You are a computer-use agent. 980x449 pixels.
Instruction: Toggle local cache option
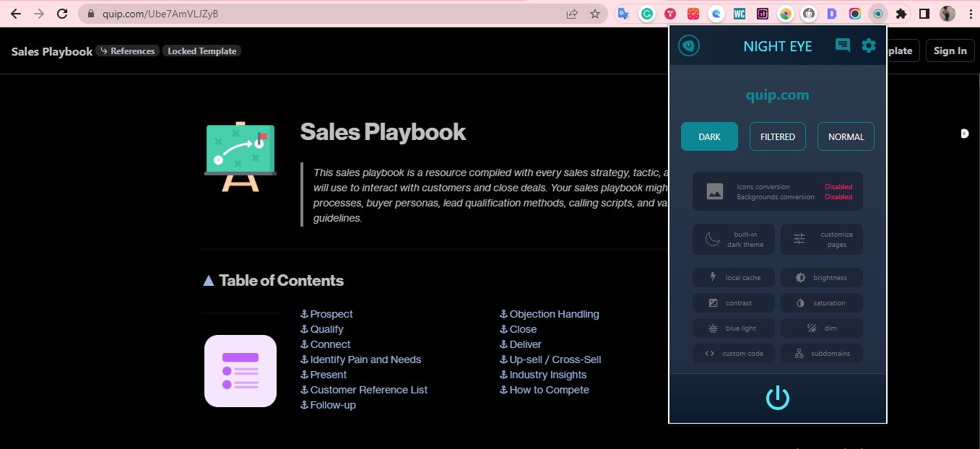(734, 277)
